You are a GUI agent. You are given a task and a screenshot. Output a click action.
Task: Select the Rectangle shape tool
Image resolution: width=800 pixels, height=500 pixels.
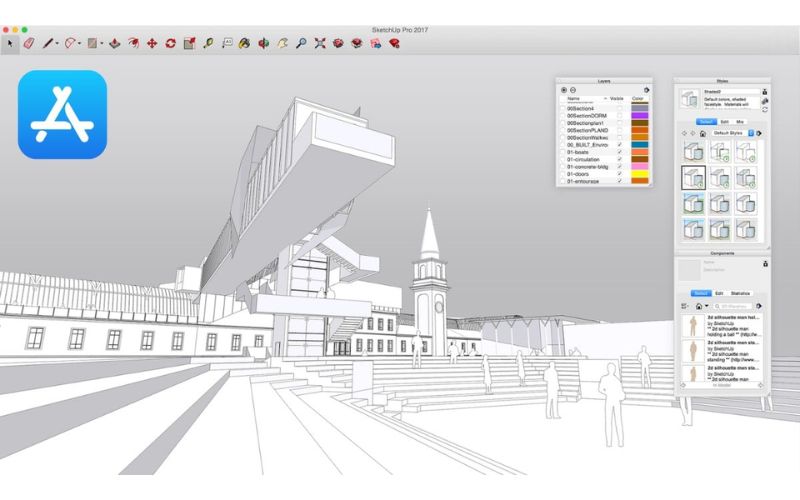point(92,44)
